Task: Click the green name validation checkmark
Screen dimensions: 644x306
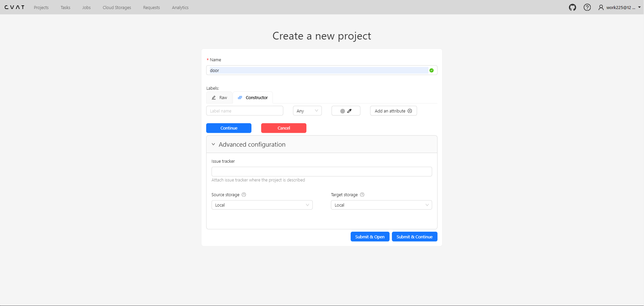Action: click(431, 70)
